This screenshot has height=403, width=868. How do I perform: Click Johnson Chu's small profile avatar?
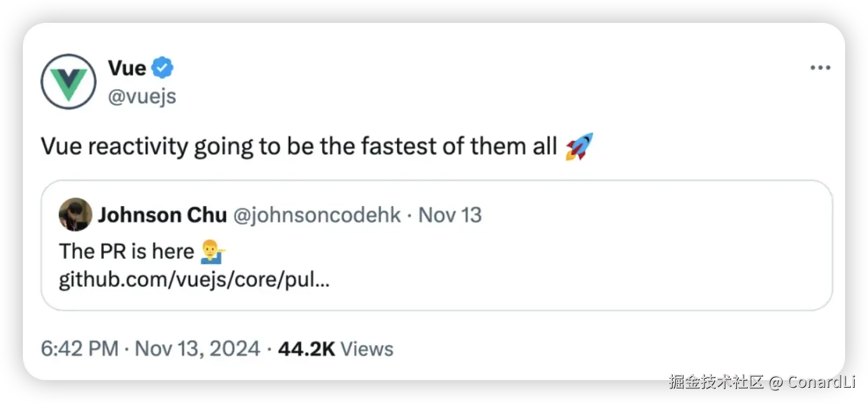75,215
